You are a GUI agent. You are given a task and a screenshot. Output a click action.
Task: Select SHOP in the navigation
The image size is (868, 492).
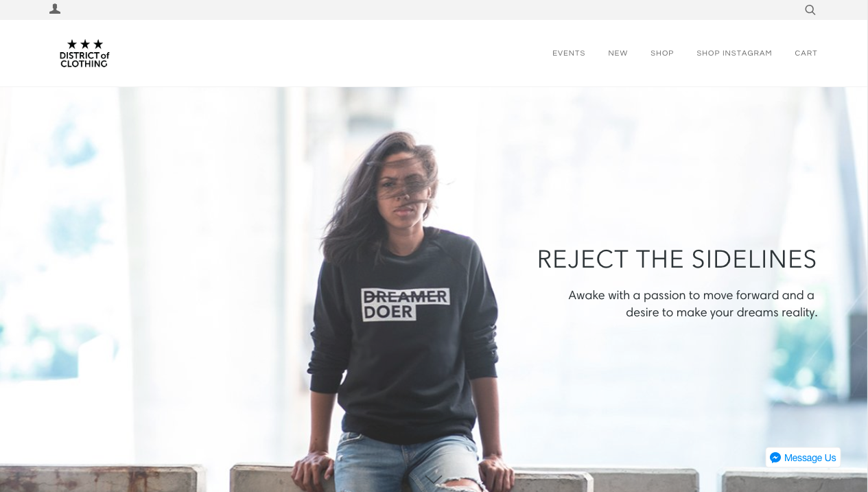coord(662,53)
